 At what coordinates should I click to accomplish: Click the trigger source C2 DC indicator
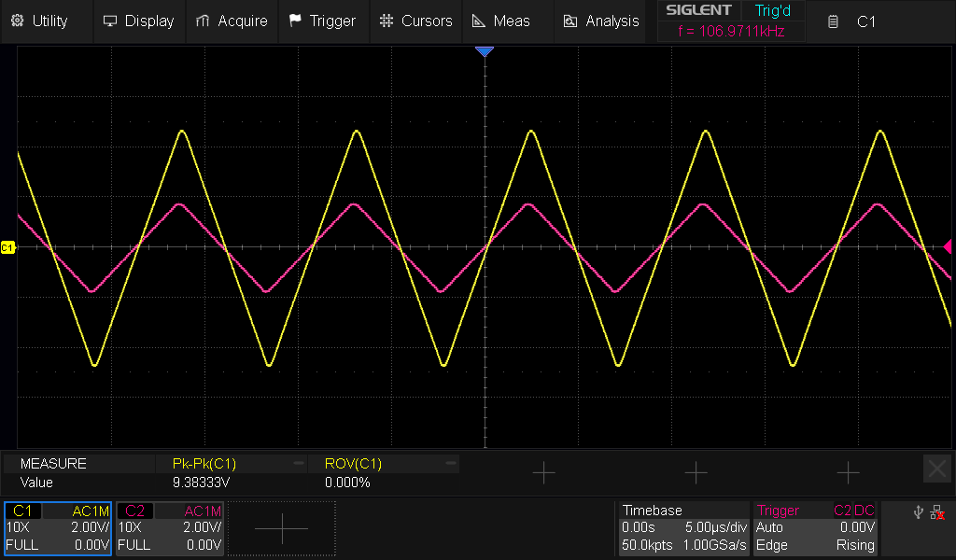pyautogui.click(x=854, y=511)
